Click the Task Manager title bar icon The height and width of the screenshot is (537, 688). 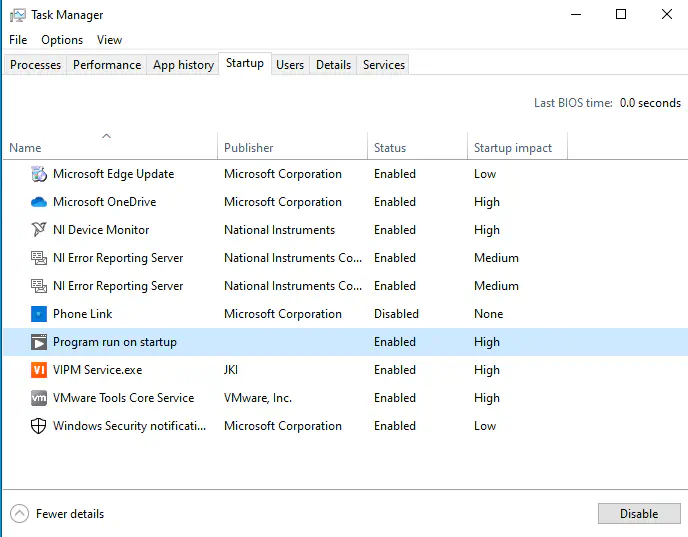click(18, 15)
